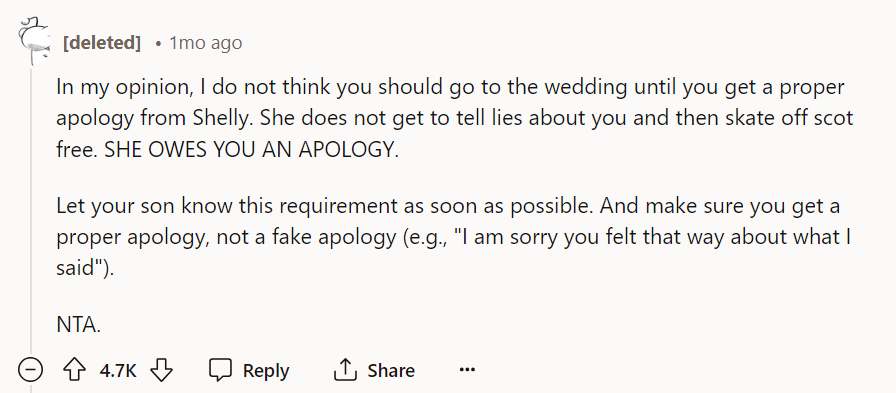
Task: Open the [deleted] username link
Action: tap(102, 43)
